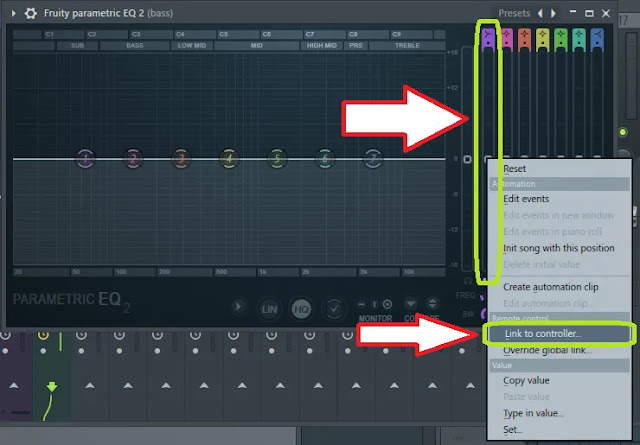
Task: Click the BW bandwidth knob
Action: pos(483,314)
